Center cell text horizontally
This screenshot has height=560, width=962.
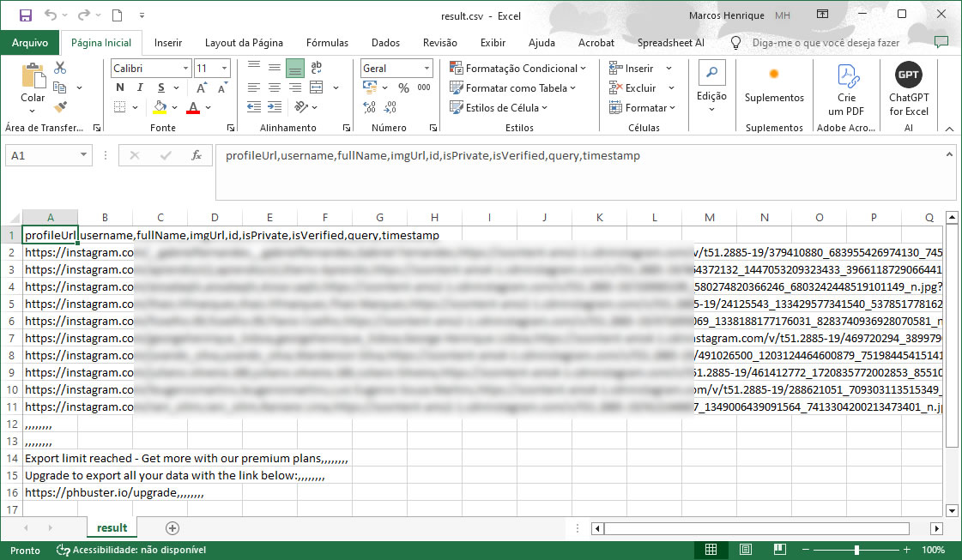coord(275,87)
